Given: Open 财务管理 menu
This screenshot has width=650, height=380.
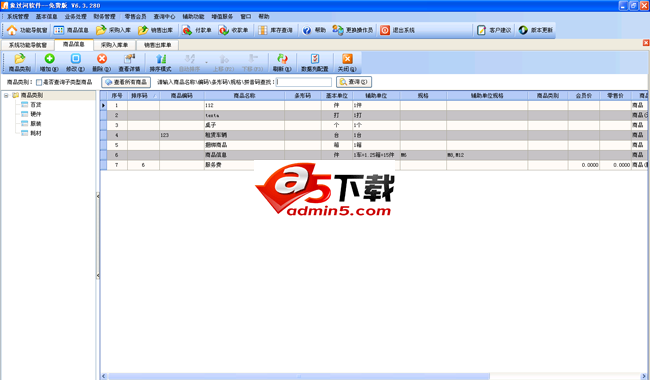Looking at the screenshot, I should pyautogui.click(x=104, y=17).
